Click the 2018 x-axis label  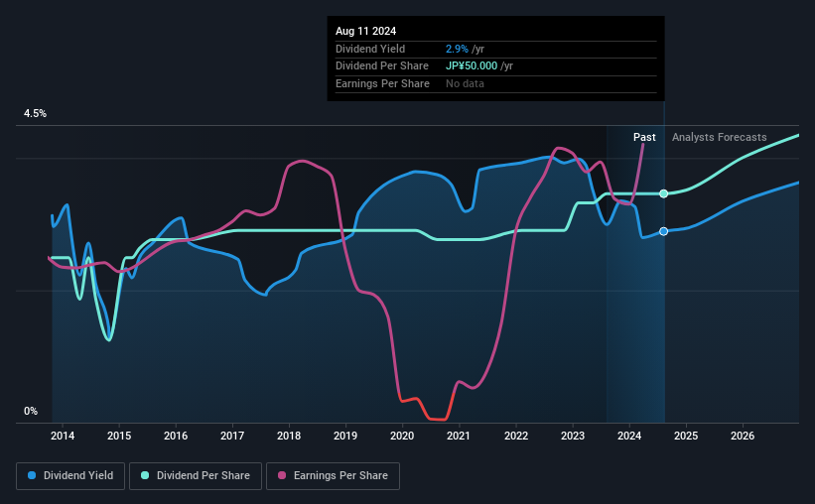point(289,436)
